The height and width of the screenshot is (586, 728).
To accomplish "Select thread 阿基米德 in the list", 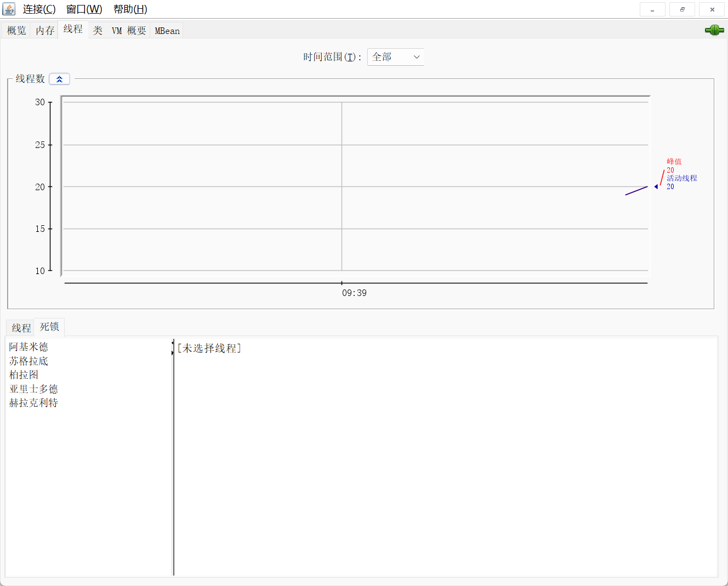I will click(29, 347).
